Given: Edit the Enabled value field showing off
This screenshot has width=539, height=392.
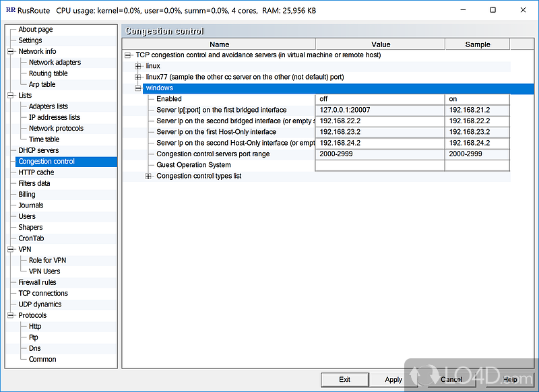Looking at the screenshot, I should tap(379, 99).
